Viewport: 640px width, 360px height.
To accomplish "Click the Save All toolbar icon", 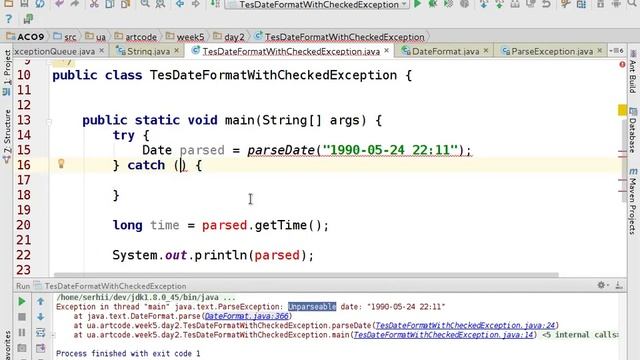I will [24, 4].
